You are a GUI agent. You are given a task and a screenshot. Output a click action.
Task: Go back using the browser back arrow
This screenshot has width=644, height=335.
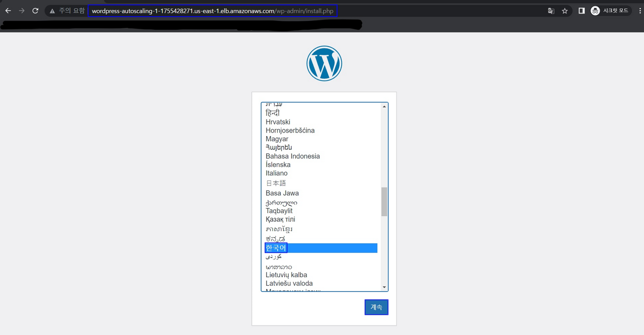(x=8, y=11)
